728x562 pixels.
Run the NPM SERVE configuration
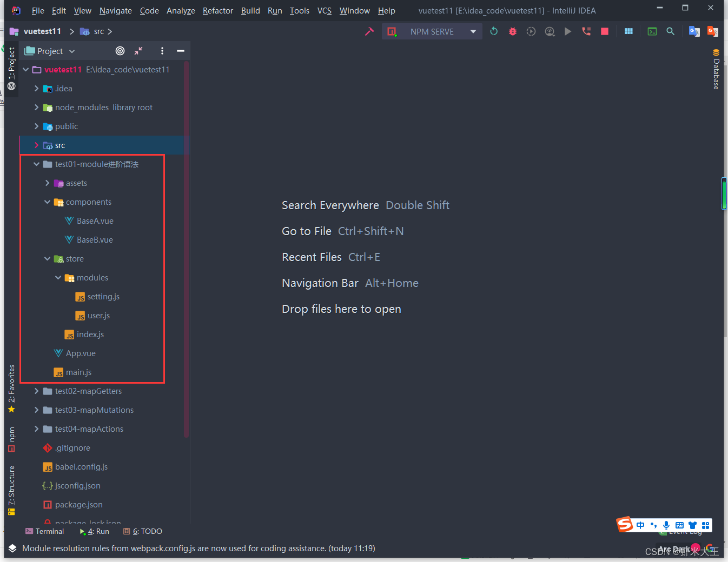point(567,31)
